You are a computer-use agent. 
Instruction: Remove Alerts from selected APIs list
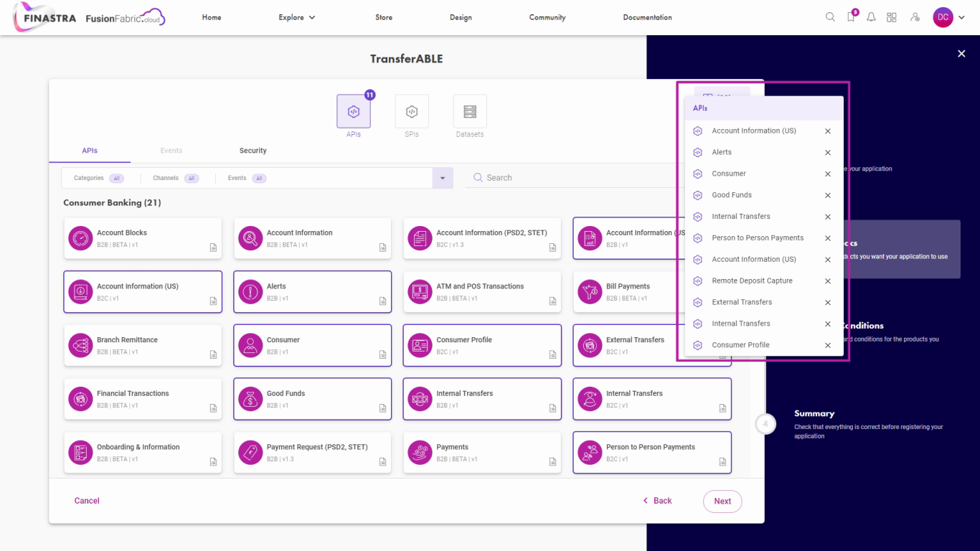828,152
